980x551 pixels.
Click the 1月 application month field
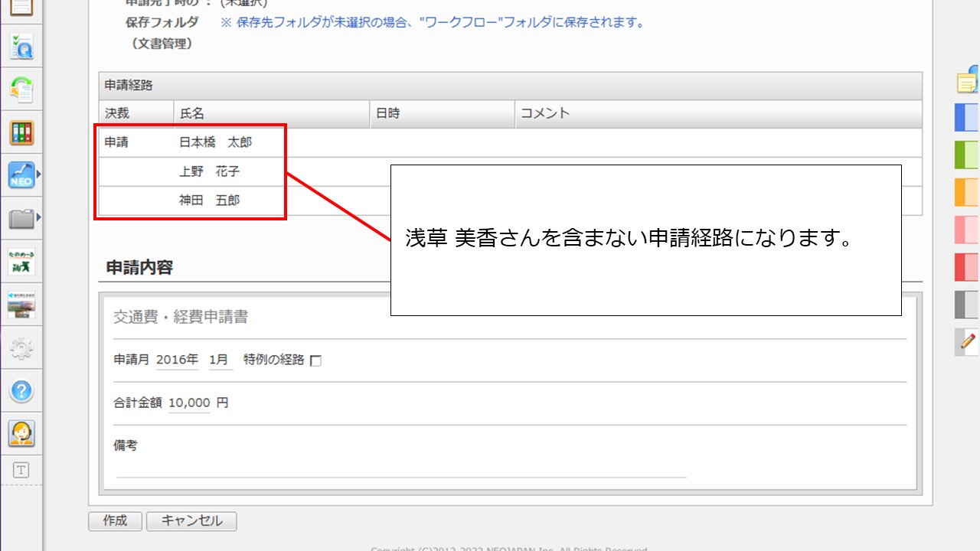tap(220, 360)
